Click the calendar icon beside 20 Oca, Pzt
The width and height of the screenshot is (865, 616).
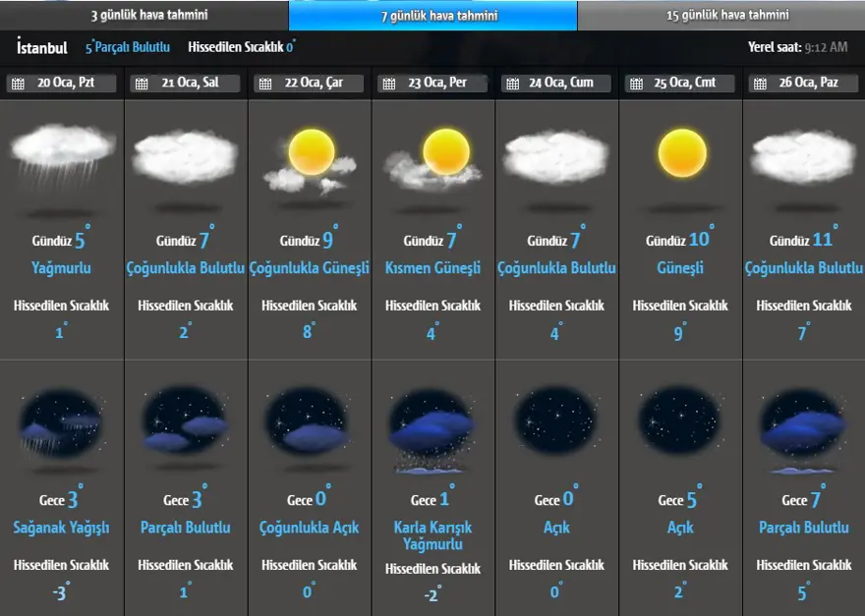[18, 84]
